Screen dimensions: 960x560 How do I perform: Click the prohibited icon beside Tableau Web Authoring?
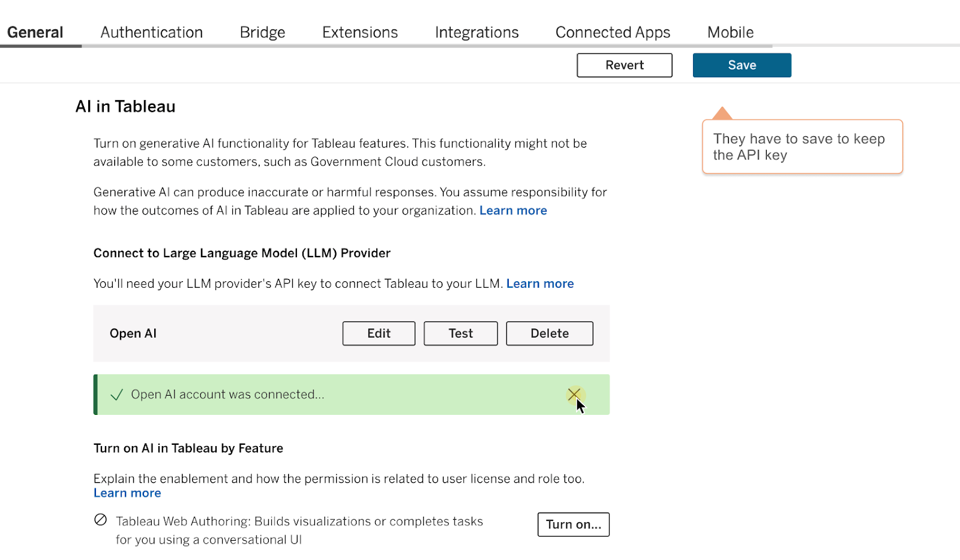pos(100,520)
